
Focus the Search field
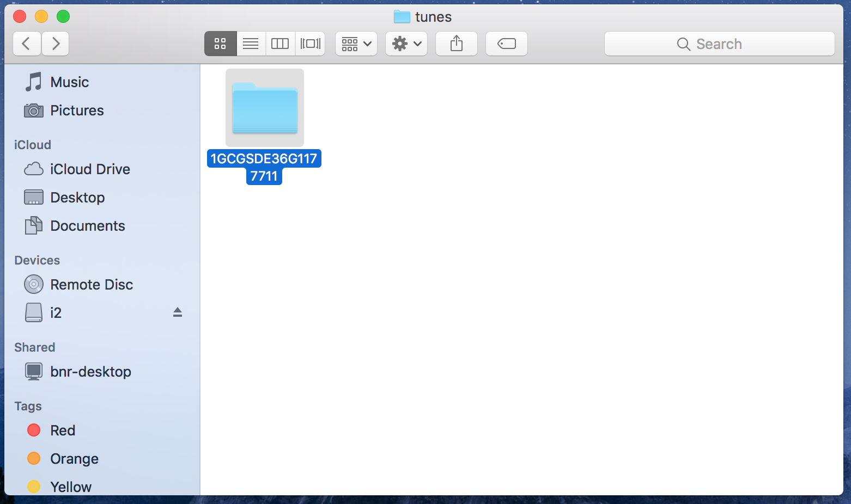tap(720, 44)
